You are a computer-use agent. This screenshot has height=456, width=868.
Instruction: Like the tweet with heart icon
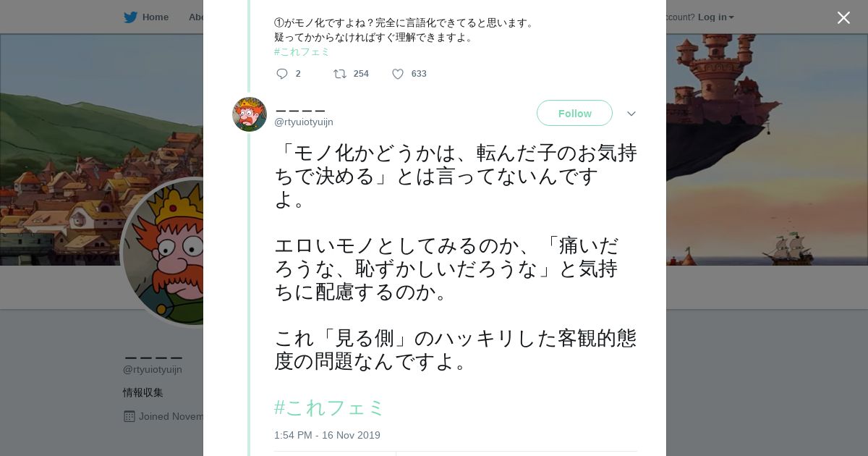[398, 74]
